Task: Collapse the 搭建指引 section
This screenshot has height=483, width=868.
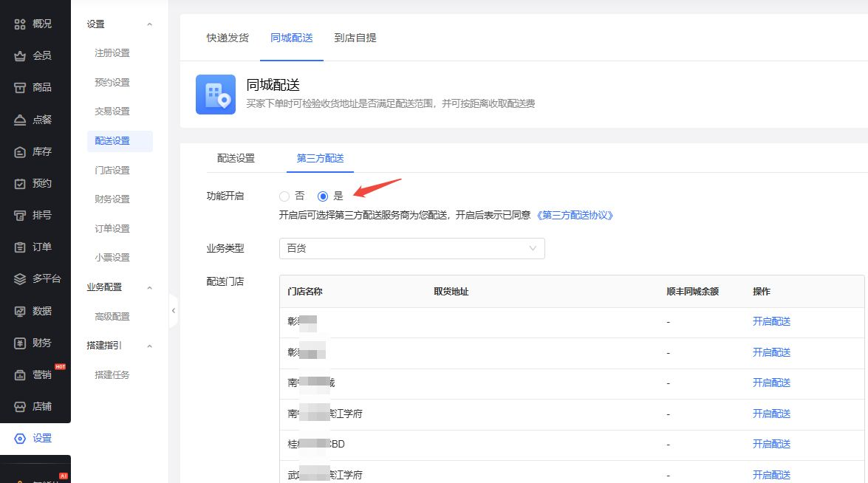Action: pos(149,346)
